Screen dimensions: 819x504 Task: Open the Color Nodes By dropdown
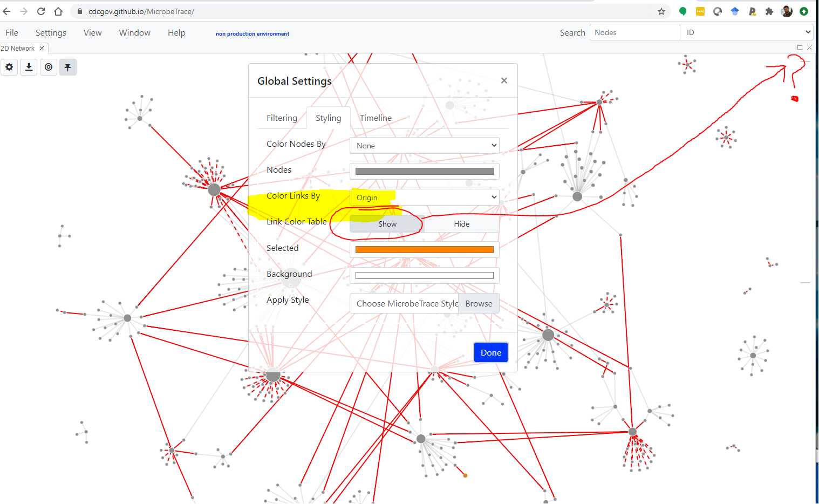point(424,145)
